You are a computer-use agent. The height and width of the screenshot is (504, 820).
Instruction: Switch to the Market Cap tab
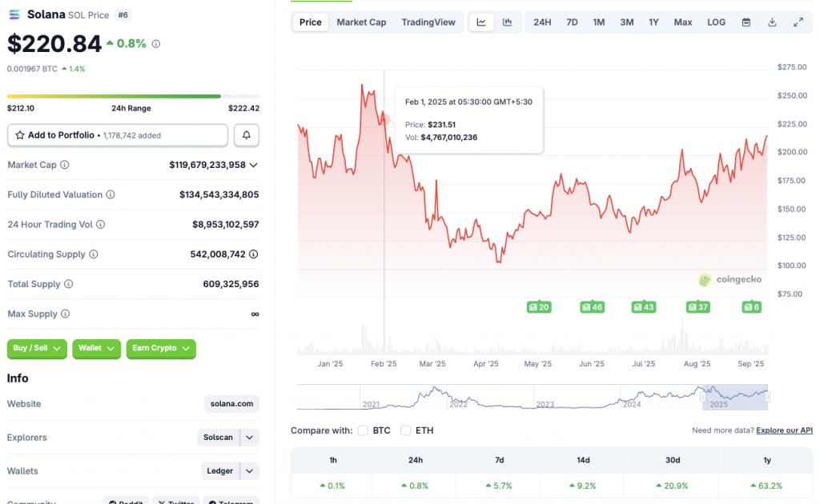pyautogui.click(x=361, y=22)
